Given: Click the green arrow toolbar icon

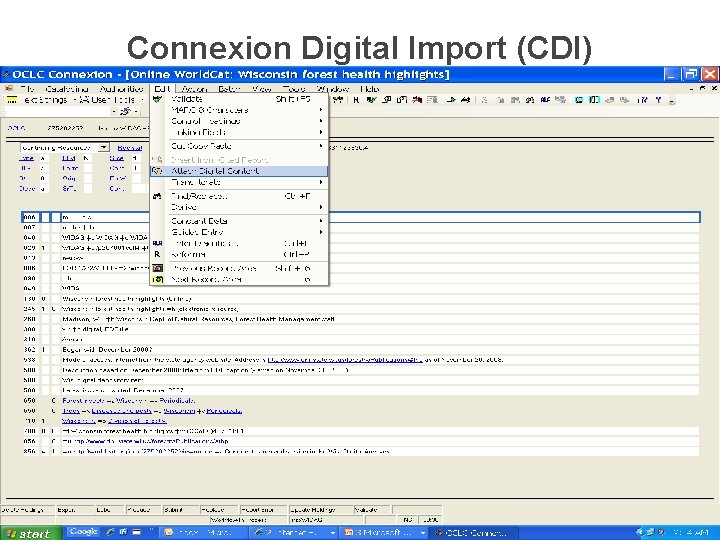Looking at the screenshot, I should pos(451,100).
